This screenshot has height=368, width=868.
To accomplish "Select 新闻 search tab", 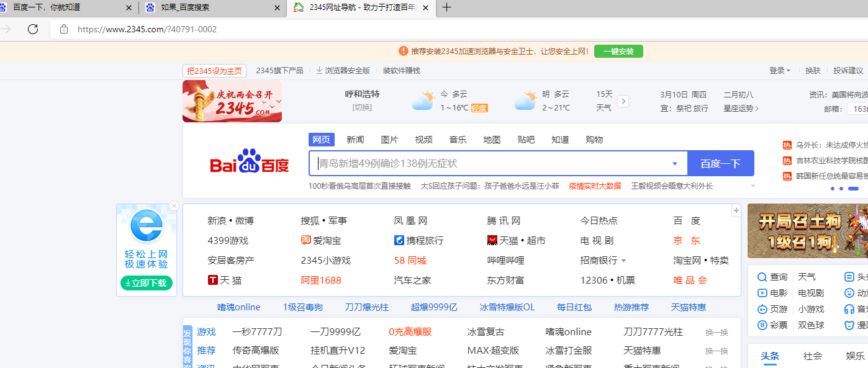I will 355,140.
